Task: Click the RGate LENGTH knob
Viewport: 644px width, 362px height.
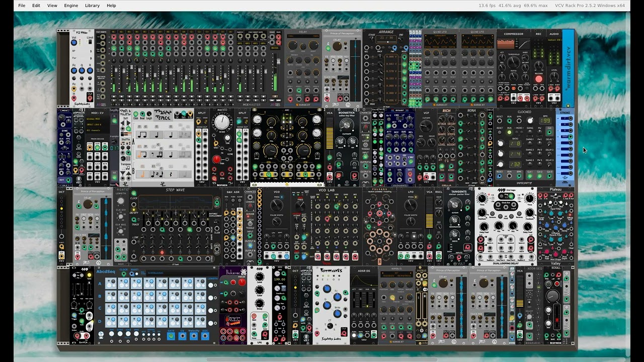Action: (x=120, y=201)
